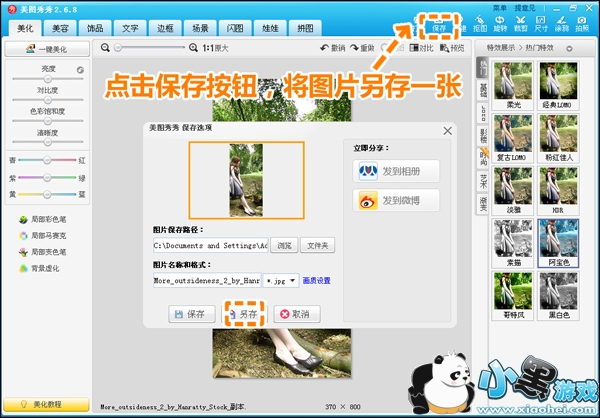This screenshot has width=600, height=418.
Task: Click the image file name field
Action: [x=207, y=281]
